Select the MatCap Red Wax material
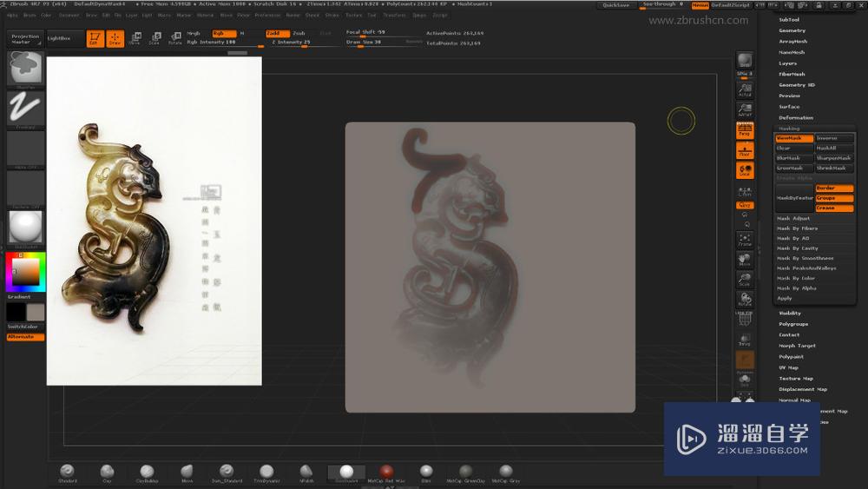 tap(386, 472)
